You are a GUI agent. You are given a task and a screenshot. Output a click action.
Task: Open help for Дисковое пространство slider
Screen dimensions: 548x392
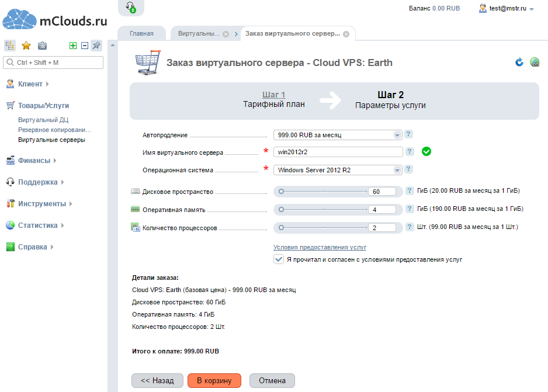410,191
